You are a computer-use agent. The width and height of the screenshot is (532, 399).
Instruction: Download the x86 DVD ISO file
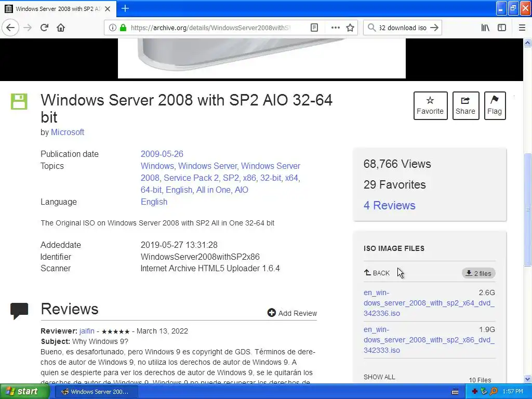click(x=429, y=340)
